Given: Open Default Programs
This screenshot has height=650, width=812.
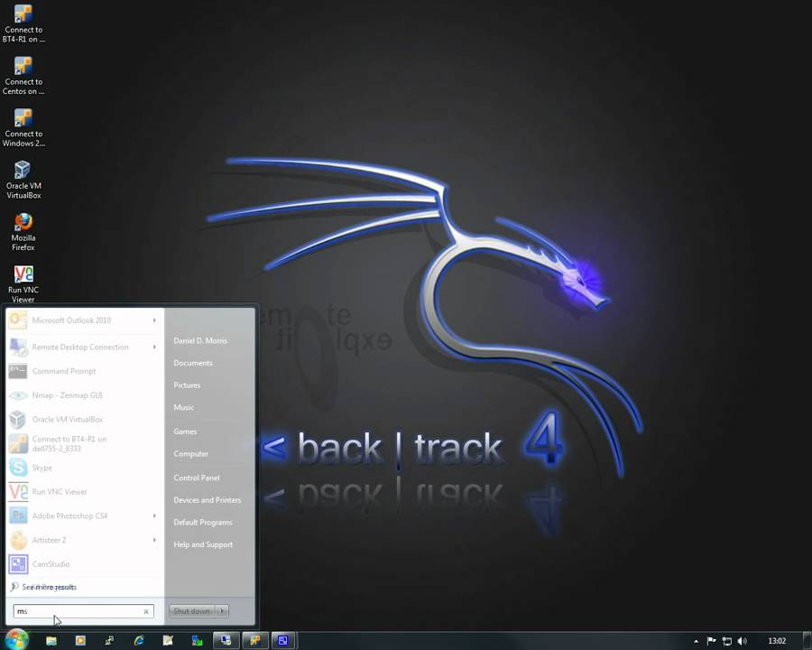Looking at the screenshot, I should (x=202, y=522).
